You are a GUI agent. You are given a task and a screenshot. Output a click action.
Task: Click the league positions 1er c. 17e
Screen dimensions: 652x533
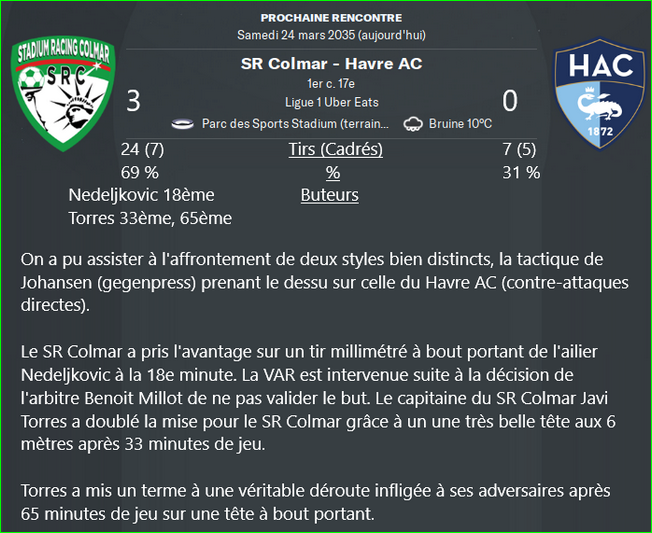331,84
